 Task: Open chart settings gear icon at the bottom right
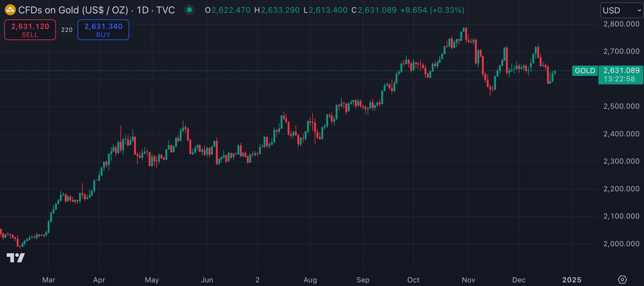[x=622, y=279]
